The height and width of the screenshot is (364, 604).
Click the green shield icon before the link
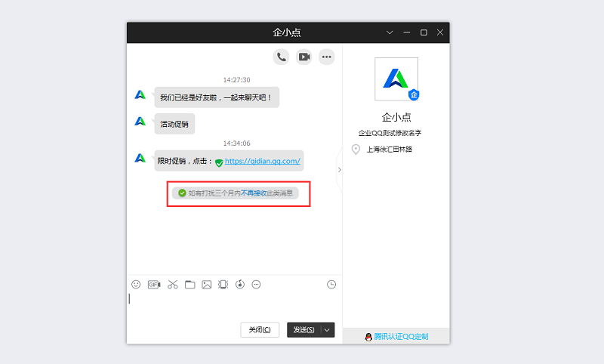click(x=219, y=163)
